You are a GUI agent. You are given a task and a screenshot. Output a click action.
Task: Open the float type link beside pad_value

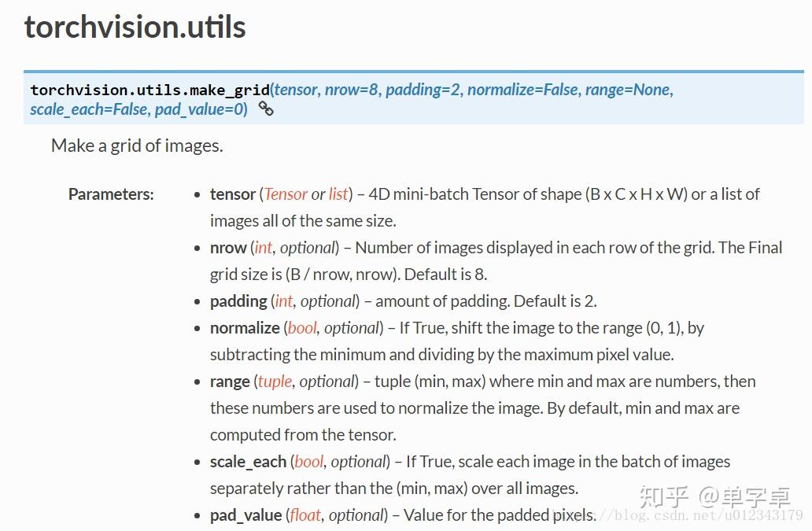(305, 515)
